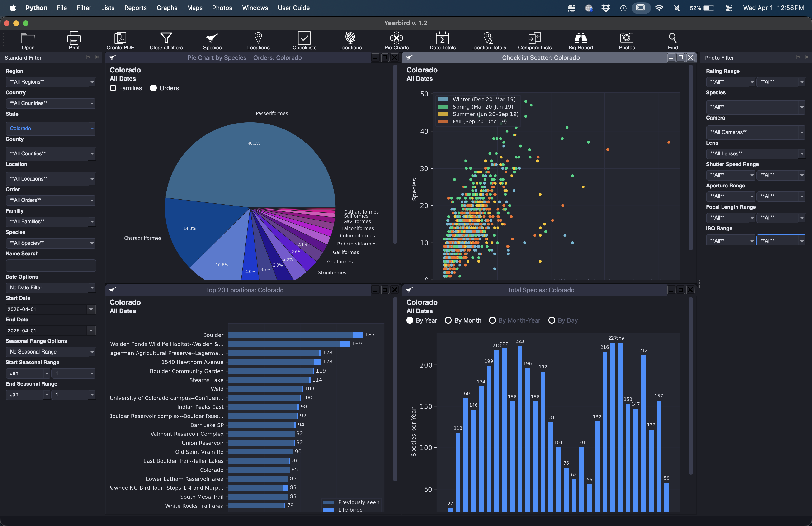Click the Name Search input field
The image size is (812, 526).
(51, 265)
